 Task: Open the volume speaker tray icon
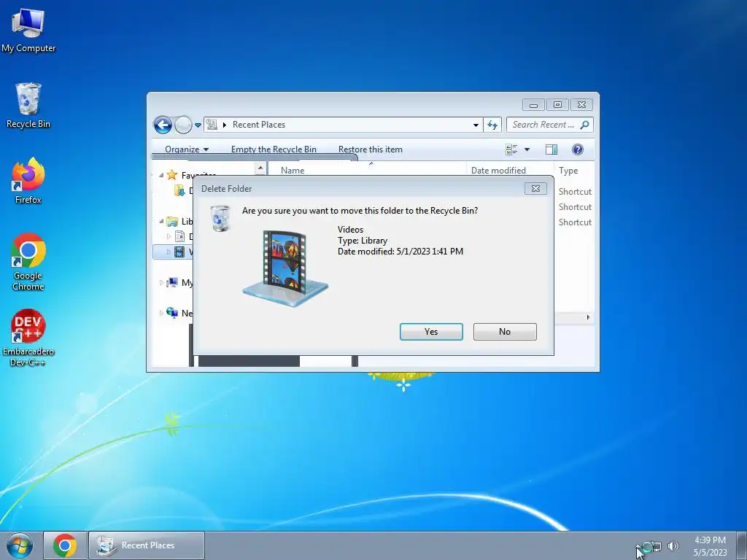[x=673, y=546]
